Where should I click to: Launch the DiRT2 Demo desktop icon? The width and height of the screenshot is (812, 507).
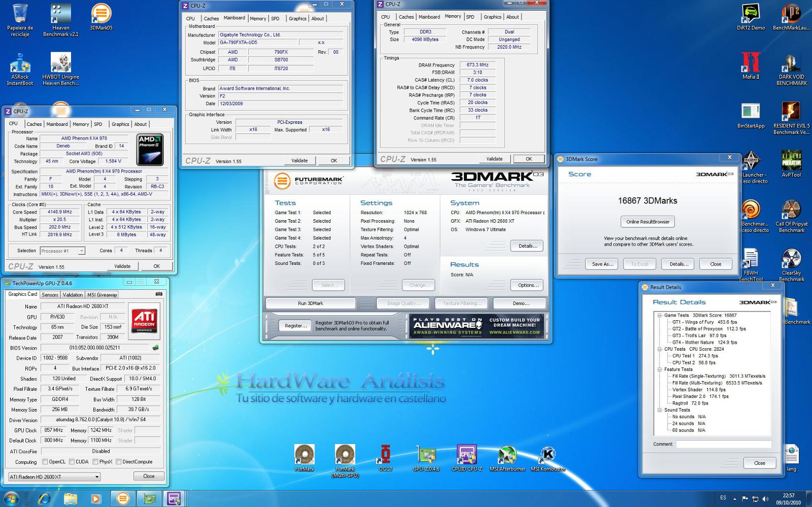(751, 17)
